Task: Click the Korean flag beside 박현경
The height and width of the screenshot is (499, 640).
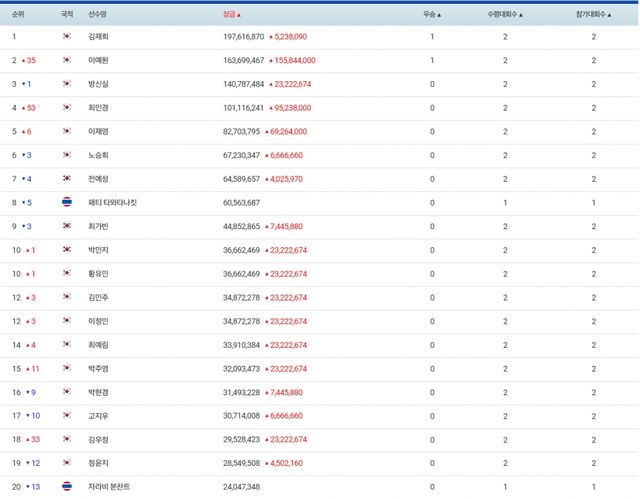Action: coord(67,392)
